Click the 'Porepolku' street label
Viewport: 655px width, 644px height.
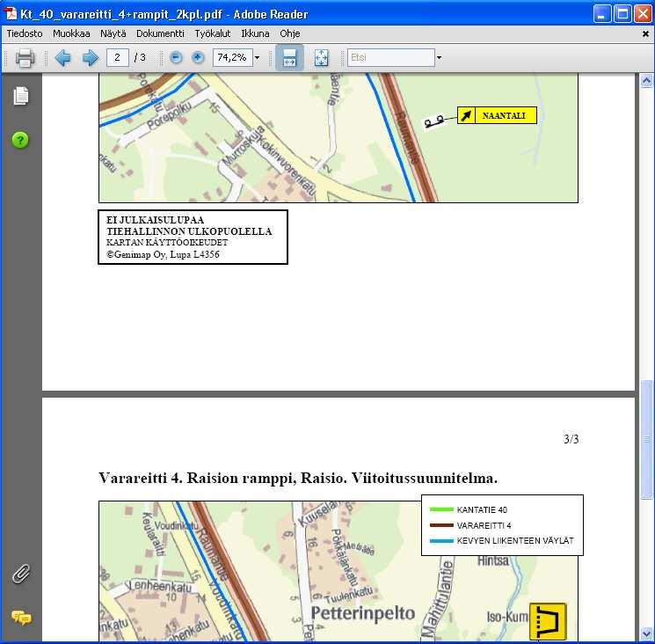(169, 115)
